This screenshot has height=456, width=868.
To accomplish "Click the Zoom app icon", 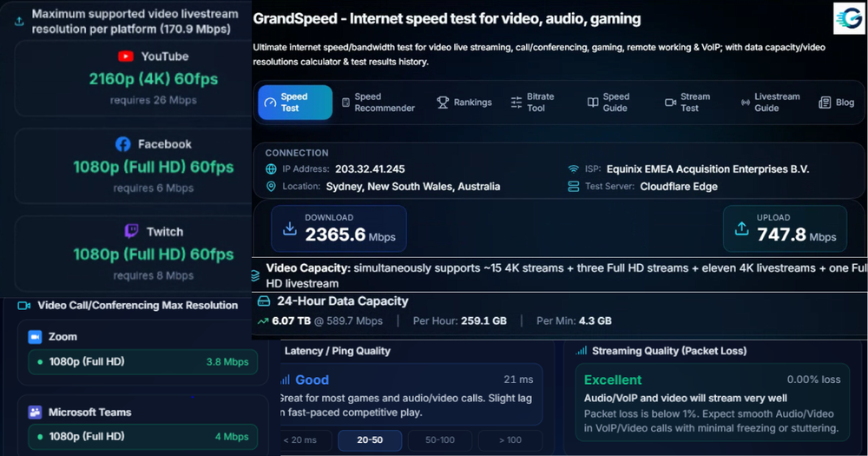I will pyautogui.click(x=35, y=337).
